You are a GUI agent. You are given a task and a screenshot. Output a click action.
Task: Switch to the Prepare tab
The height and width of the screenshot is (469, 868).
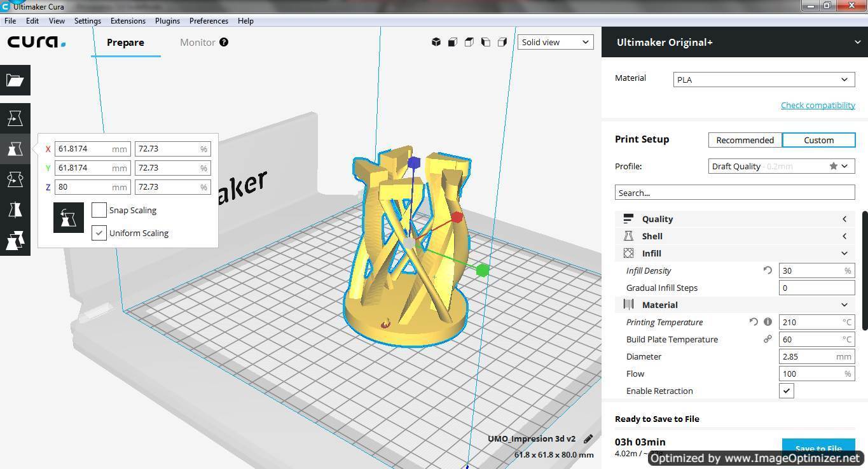pyautogui.click(x=125, y=42)
